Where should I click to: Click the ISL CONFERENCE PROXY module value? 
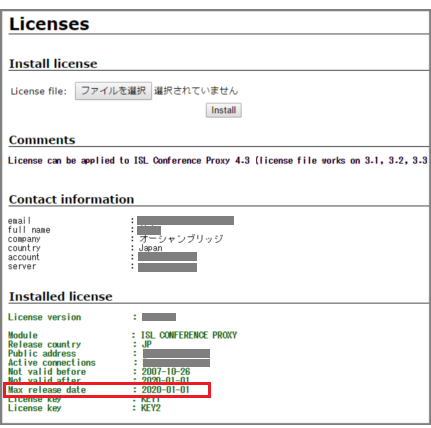(189, 335)
